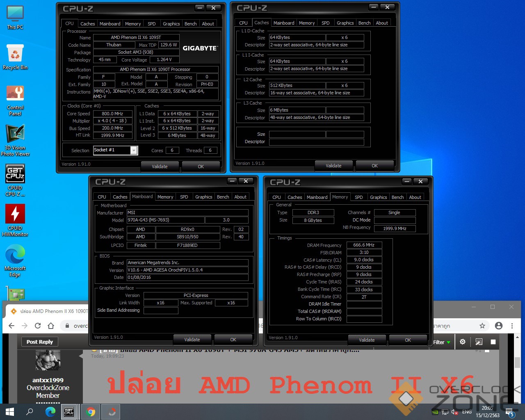The width and height of the screenshot is (525, 420).
Task: Switch to Chrome on the taskbar
Action: tap(91, 412)
